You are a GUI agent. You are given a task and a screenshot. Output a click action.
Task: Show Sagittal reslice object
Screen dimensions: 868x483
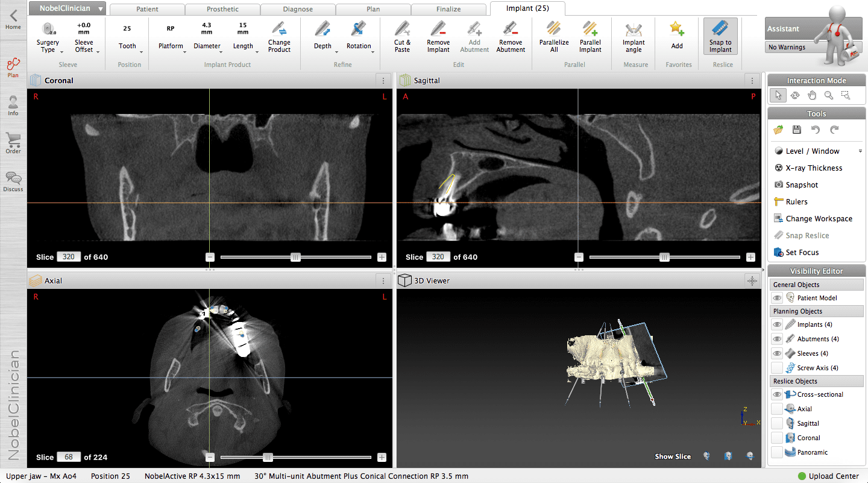pyautogui.click(x=777, y=423)
